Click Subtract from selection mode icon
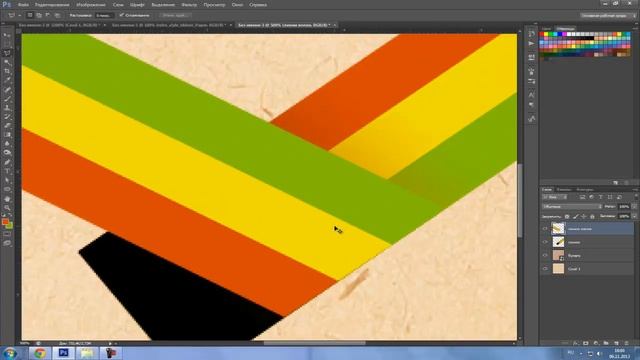This screenshot has width=640, height=360. [x=48, y=15]
